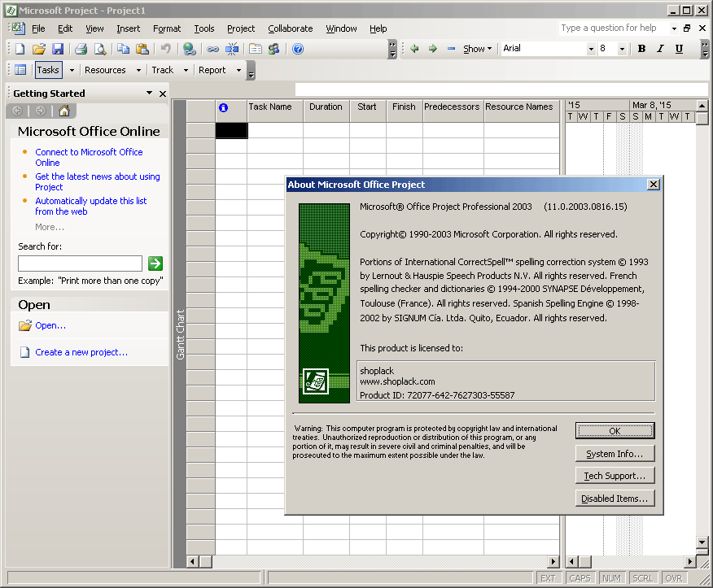Open the Tools menu

tap(204, 28)
